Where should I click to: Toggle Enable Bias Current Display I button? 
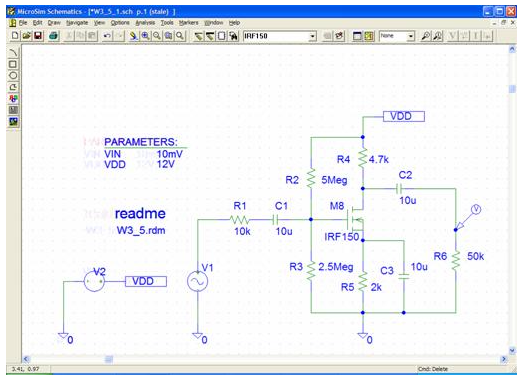pyautogui.click(x=476, y=36)
